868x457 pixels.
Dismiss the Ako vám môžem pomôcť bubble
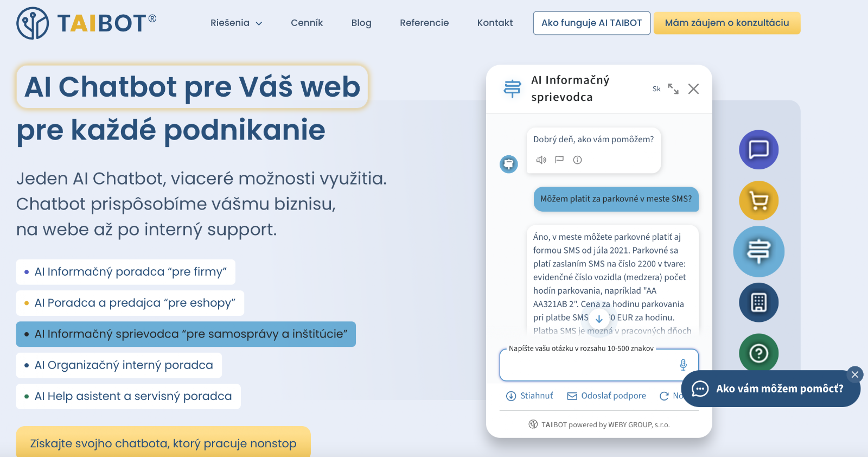click(855, 375)
